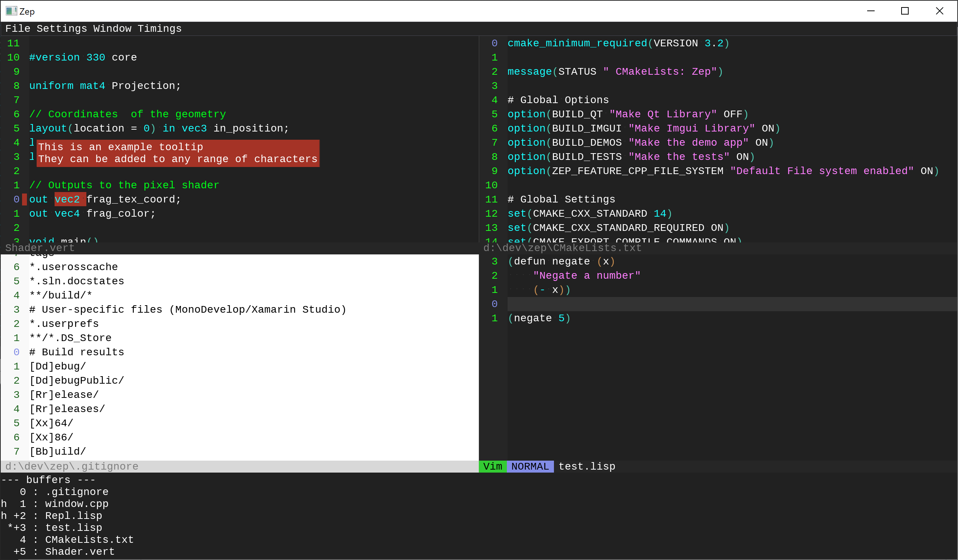
Task: Click the Repl.lisp buffer entry
Action: [x=73, y=516]
